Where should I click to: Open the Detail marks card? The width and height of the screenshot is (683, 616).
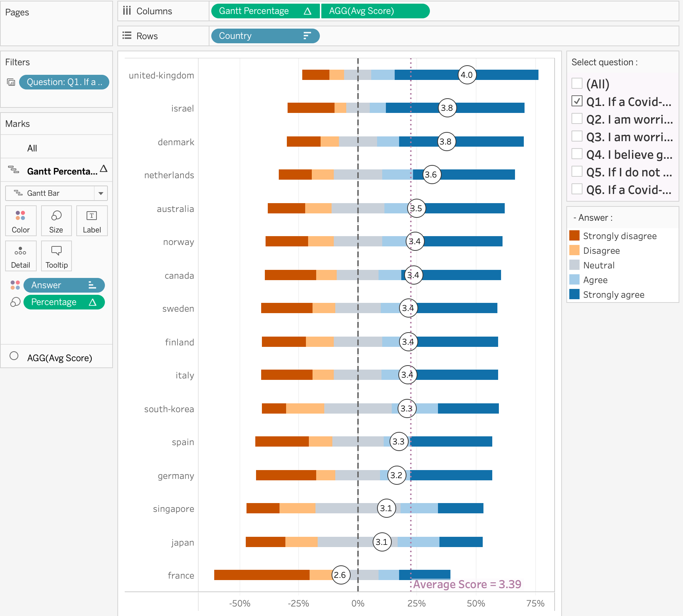point(21,256)
